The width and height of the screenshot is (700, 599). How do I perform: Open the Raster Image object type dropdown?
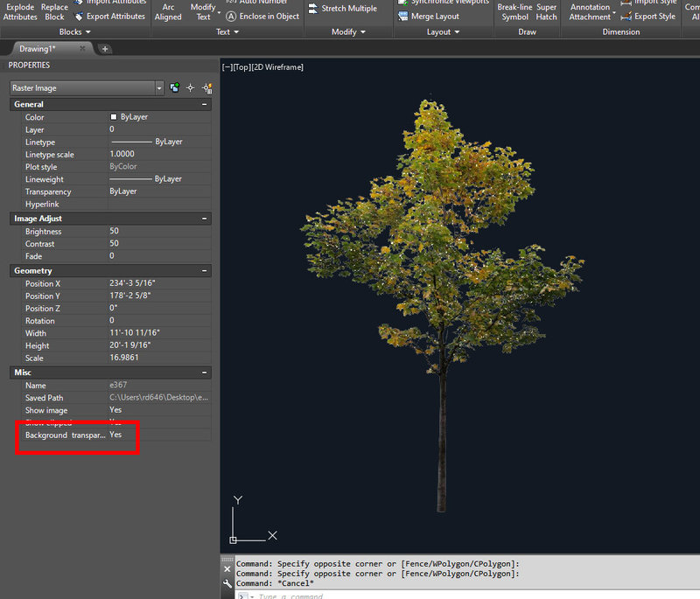coord(158,87)
